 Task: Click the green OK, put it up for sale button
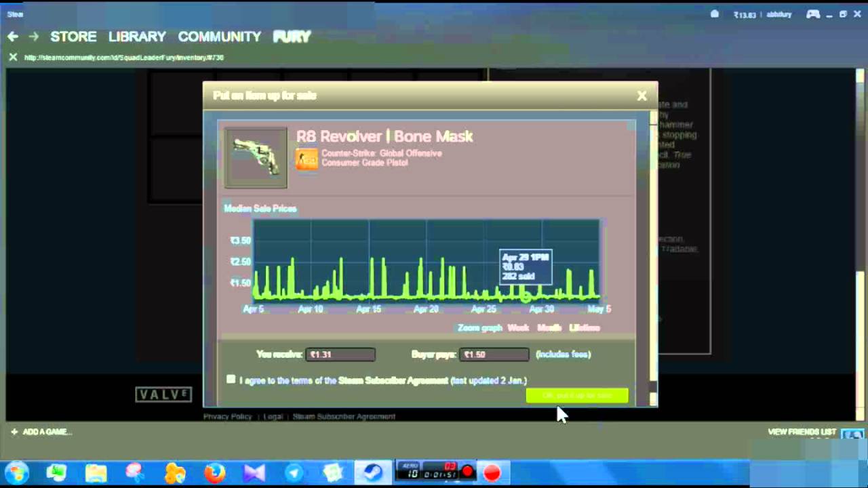[x=577, y=395]
